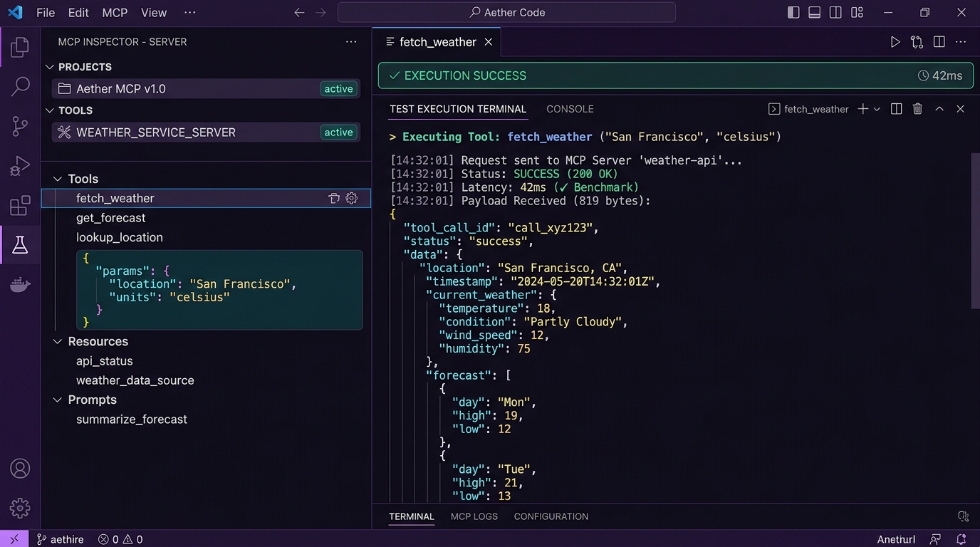Run fetch_weather with the play icon
The height and width of the screenshot is (547, 980).
(x=895, y=42)
